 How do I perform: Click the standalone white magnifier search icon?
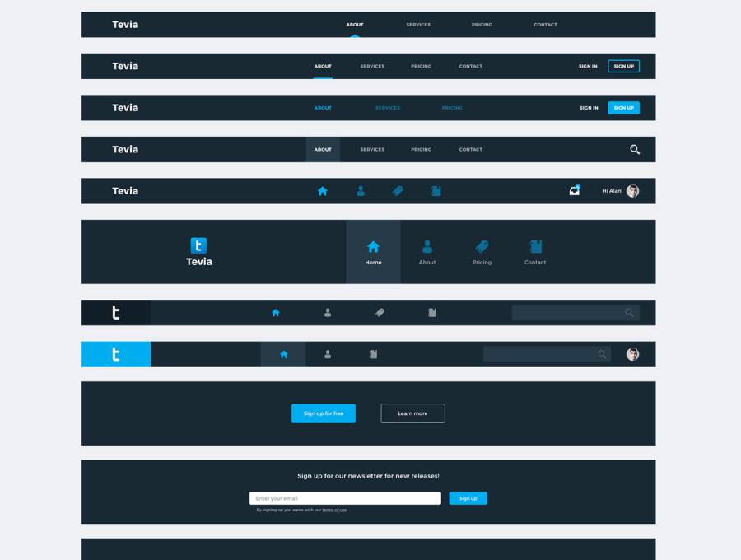[635, 149]
